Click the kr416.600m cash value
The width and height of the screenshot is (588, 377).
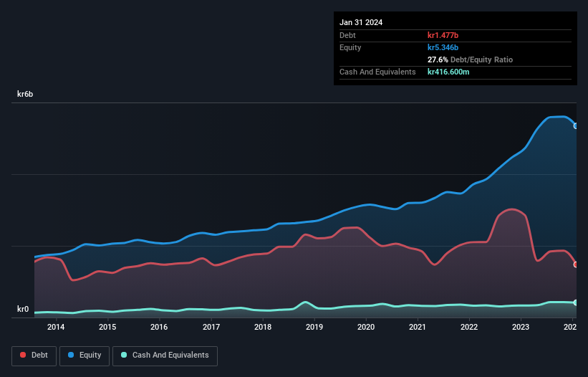click(448, 72)
